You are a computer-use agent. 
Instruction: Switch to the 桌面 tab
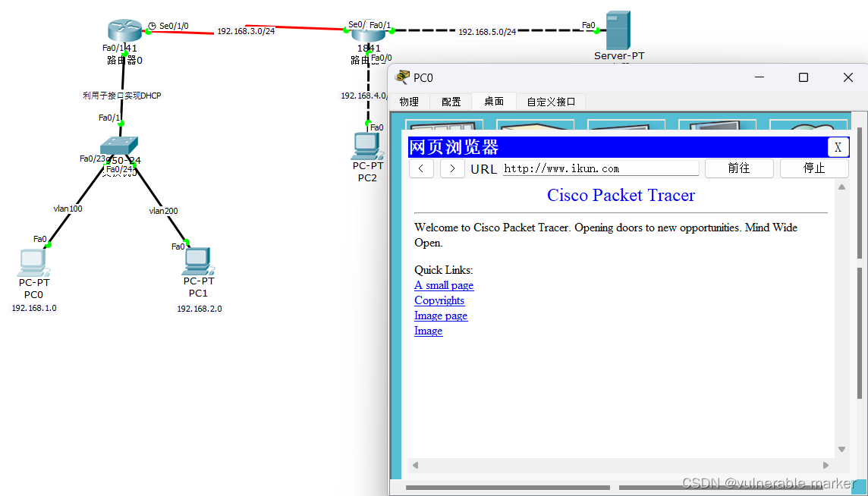click(494, 102)
